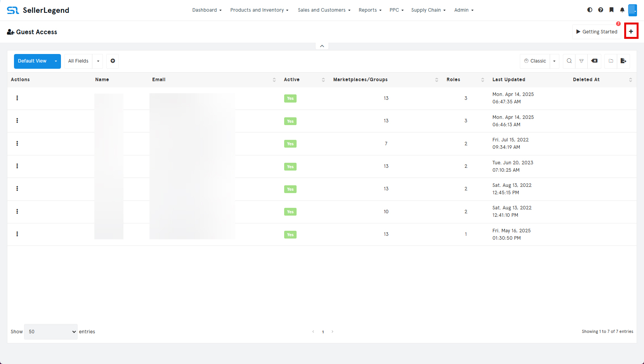Go to previous page arrow

coord(313,332)
